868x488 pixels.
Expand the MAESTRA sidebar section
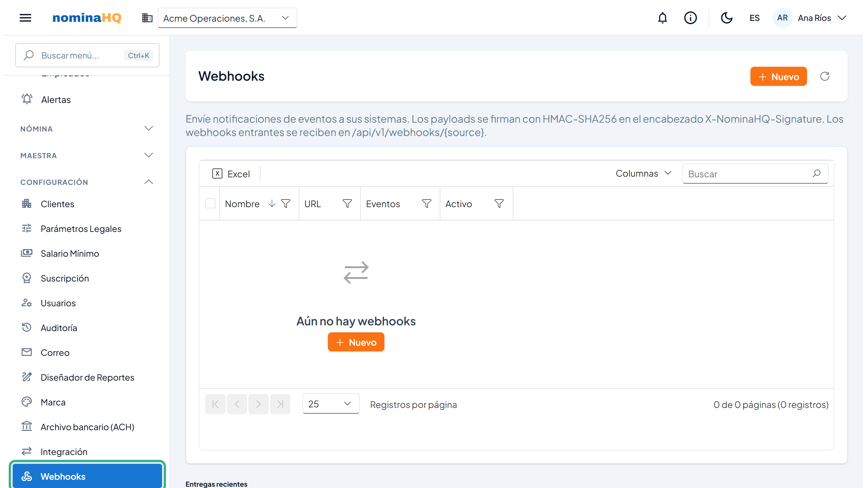coord(87,155)
